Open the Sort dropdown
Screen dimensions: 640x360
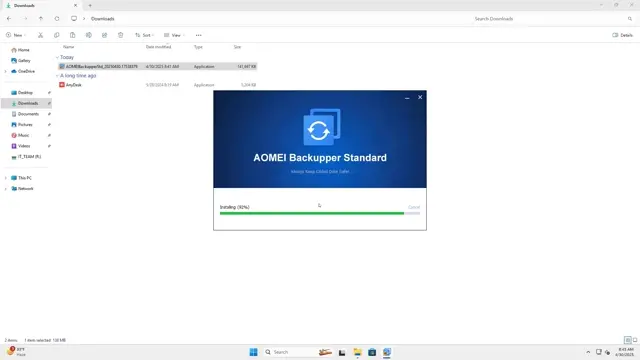tap(144, 35)
